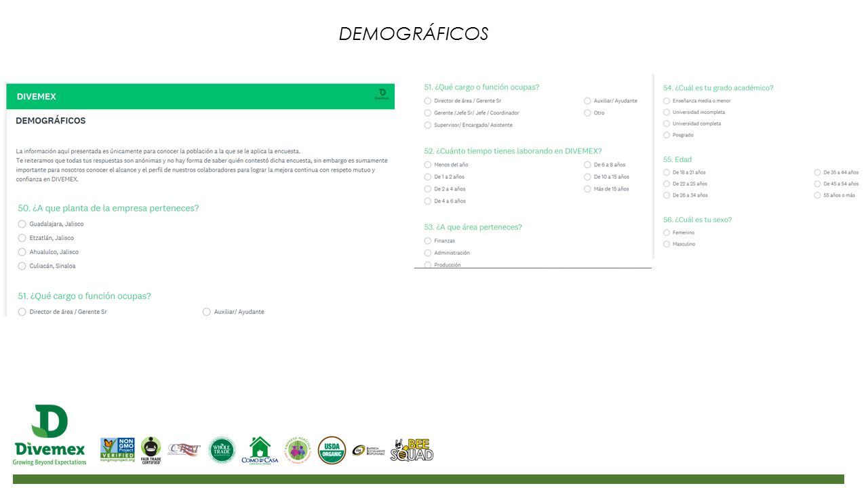Click question 53 ¿A que área perteneces?
The height and width of the screenshot is (488, 868).
click(473, 227)
